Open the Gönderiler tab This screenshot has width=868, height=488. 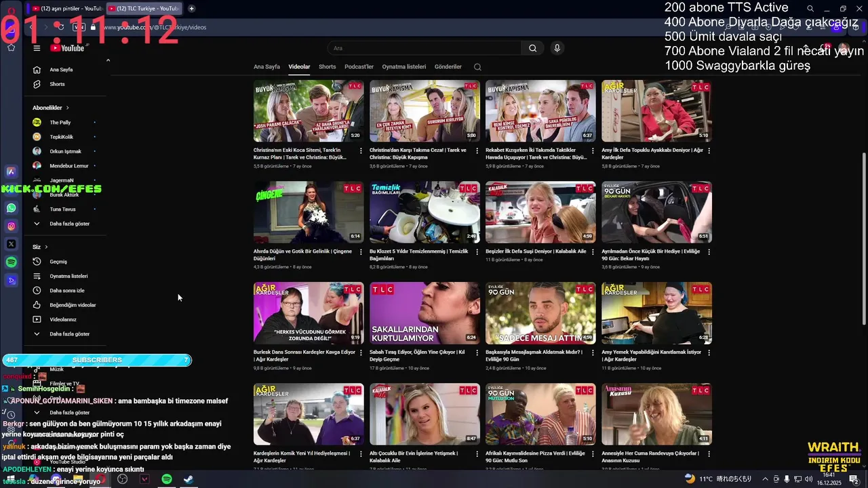(448, 67)
